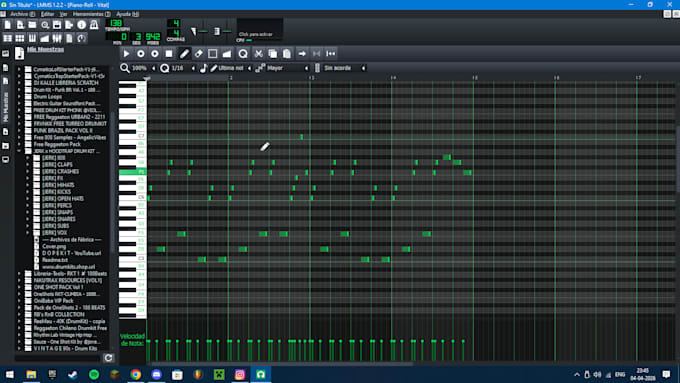Paste notes from clipboard icon
Image resolution: width=680 pixels, height=383 pixels.
tap(287, 54)
